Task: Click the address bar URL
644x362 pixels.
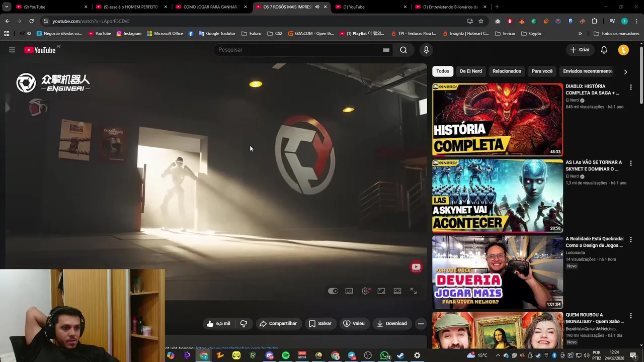Action: (x=91, y=21)
